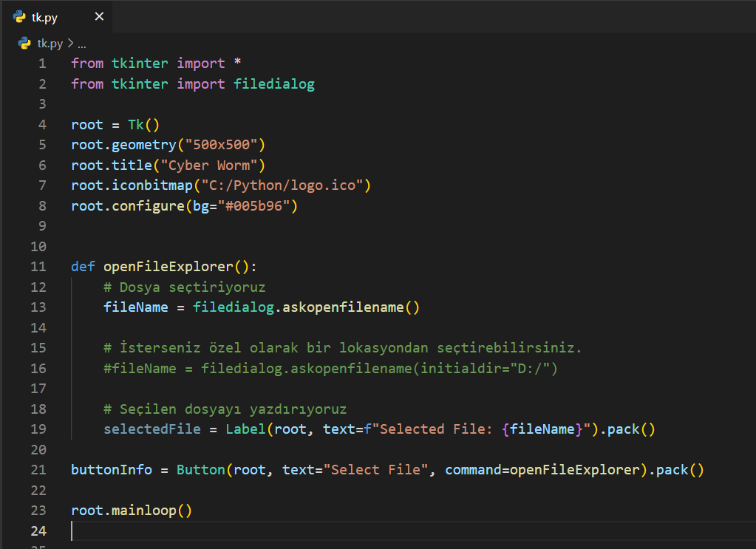
Task: Click the commented-out initialdir code on line 16
Action: tap(330, 368)
